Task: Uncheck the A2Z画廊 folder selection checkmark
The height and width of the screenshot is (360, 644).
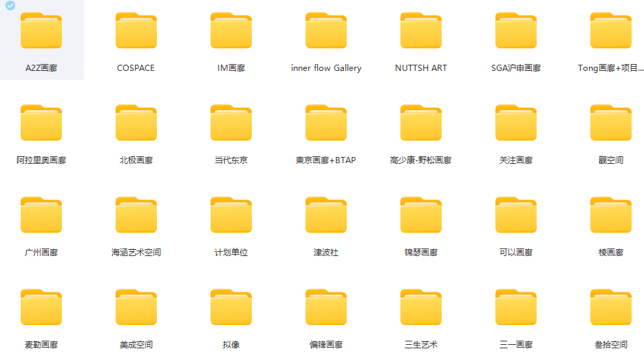Action: [10, 6]
